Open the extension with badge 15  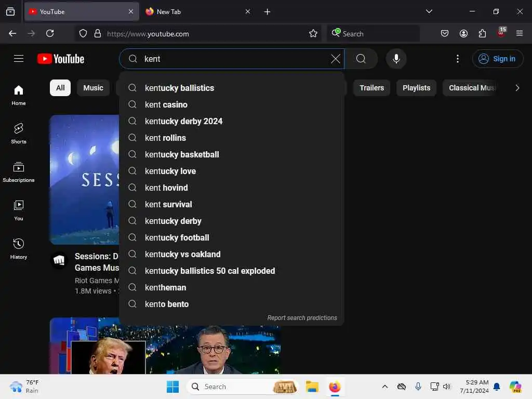pos(501,33)
